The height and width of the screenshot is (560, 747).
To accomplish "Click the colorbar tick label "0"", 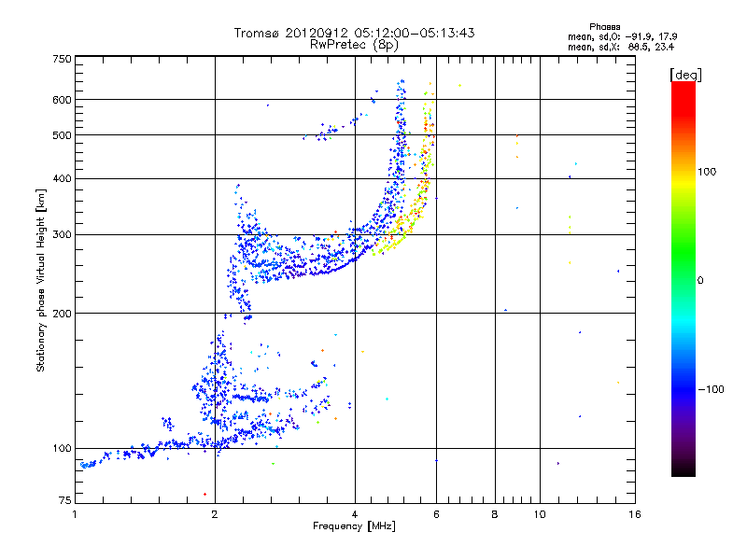I will 700,281.
